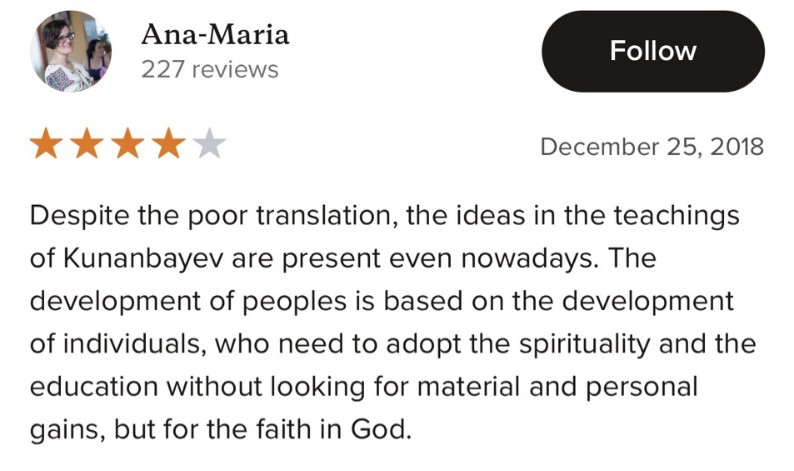The width and height of the screenshot is (794, 471).
Task: Select the fourth orange rating star
Action: tap(169, 146)
